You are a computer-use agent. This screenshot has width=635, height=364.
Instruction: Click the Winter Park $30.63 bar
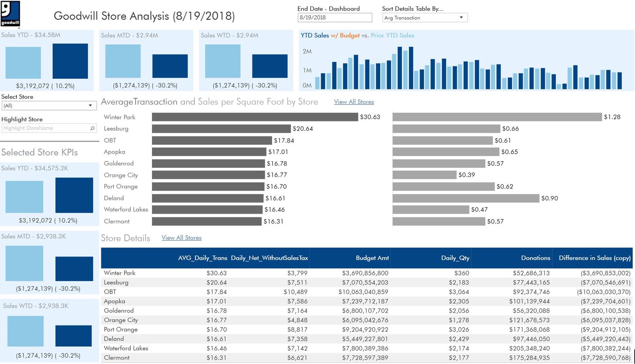click(254, 117)
